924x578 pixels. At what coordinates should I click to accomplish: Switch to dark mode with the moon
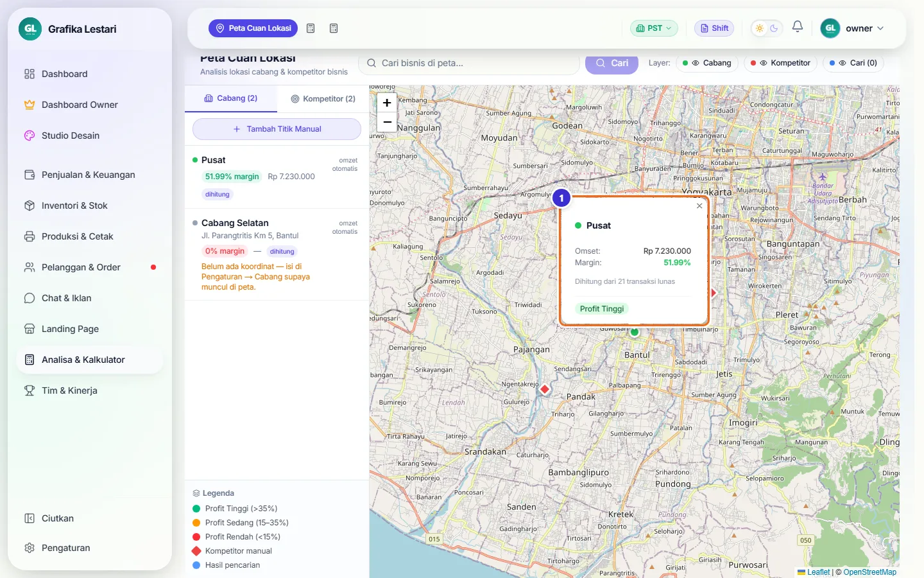click(774, 28)
